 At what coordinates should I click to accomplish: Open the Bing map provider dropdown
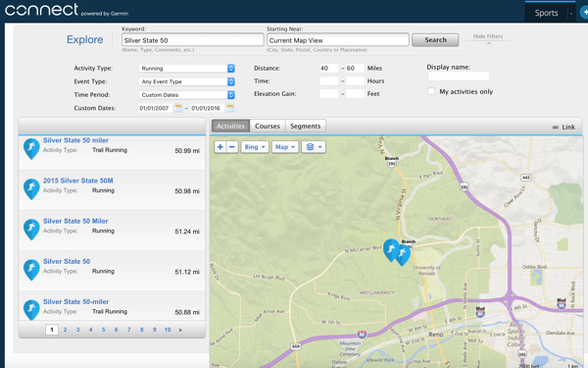pos(255,147)
